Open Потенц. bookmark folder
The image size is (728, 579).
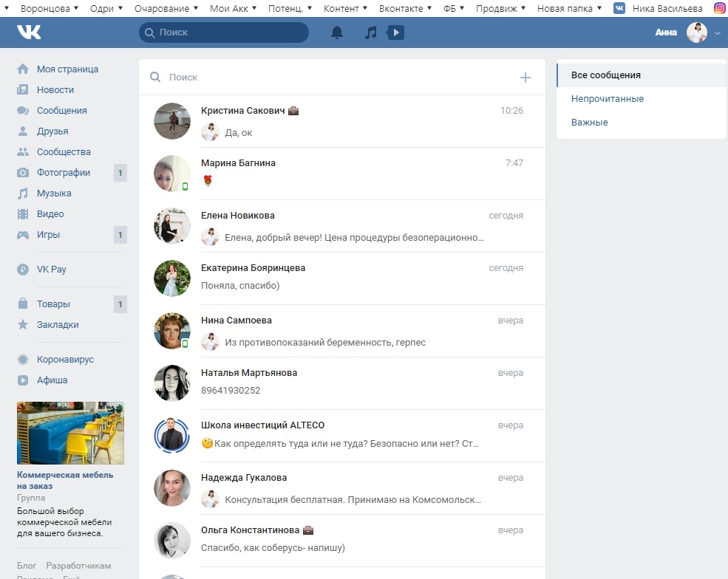coord(290,8)
